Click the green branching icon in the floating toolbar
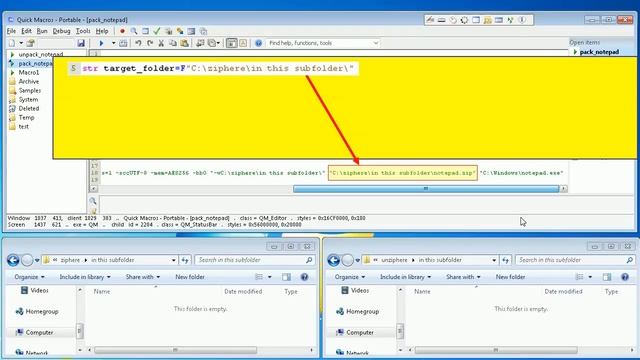Viewport: 640px width, 360px height. tap(510, 20)
